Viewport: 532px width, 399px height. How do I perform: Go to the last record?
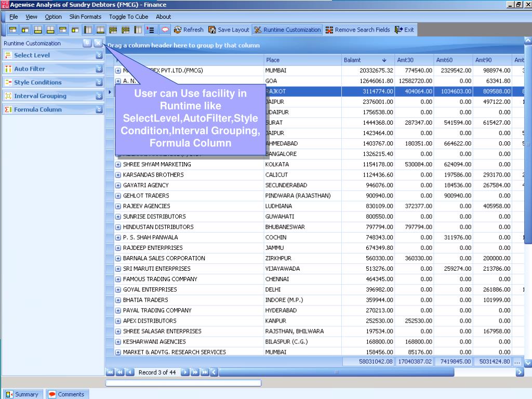pyautogui.click(x=205, y=372)
